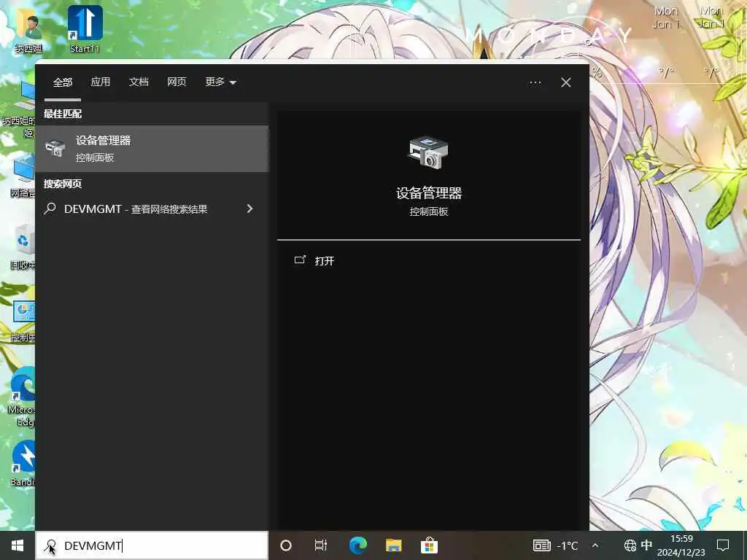Close the search panel with X
Viewport: 747px width, 560px height.
(x=566, y=82)
